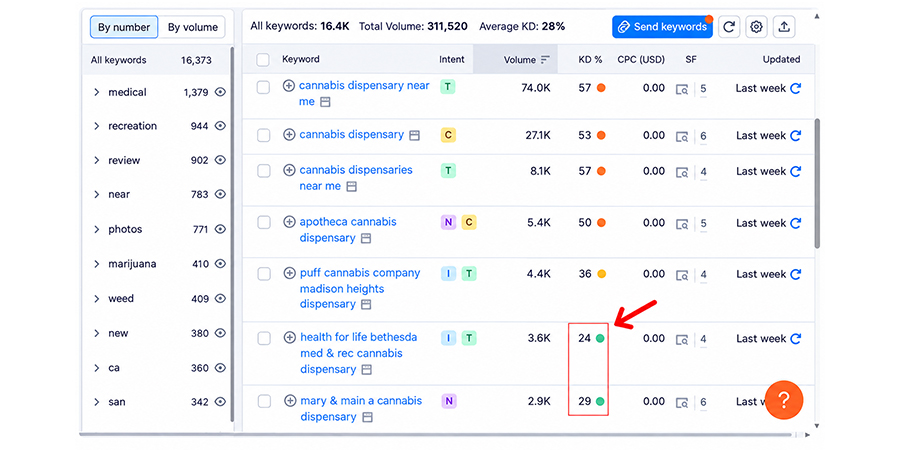Open the 'puff cannabis company madison heights dispensary' link
Viewport: 900px width, 450px height.
click(360, 288)
